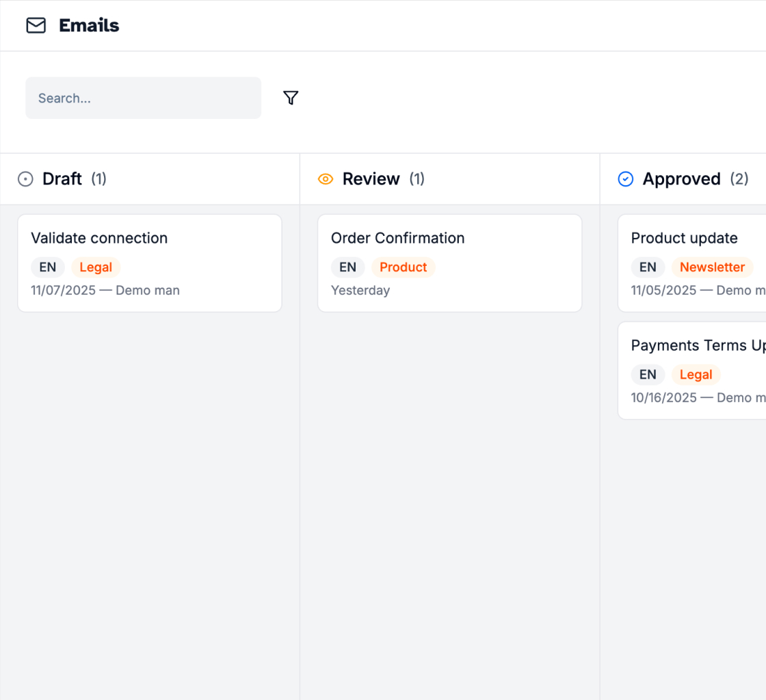
Task: Click the envelope Emails icon
Action: click(36, 25)
